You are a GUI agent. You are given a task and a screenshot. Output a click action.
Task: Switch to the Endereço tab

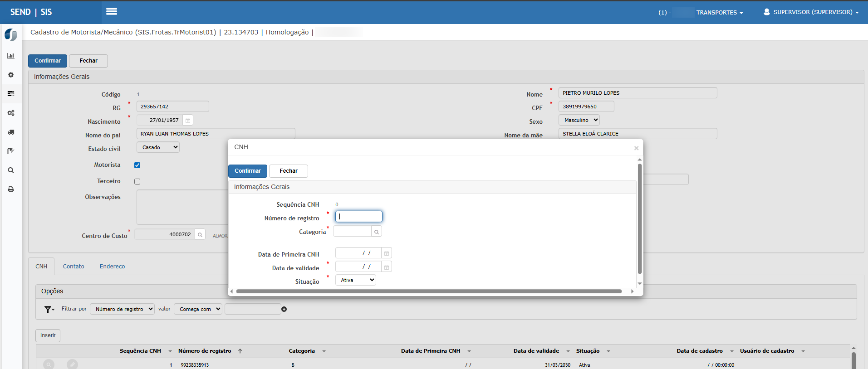(x=112, y=267)
